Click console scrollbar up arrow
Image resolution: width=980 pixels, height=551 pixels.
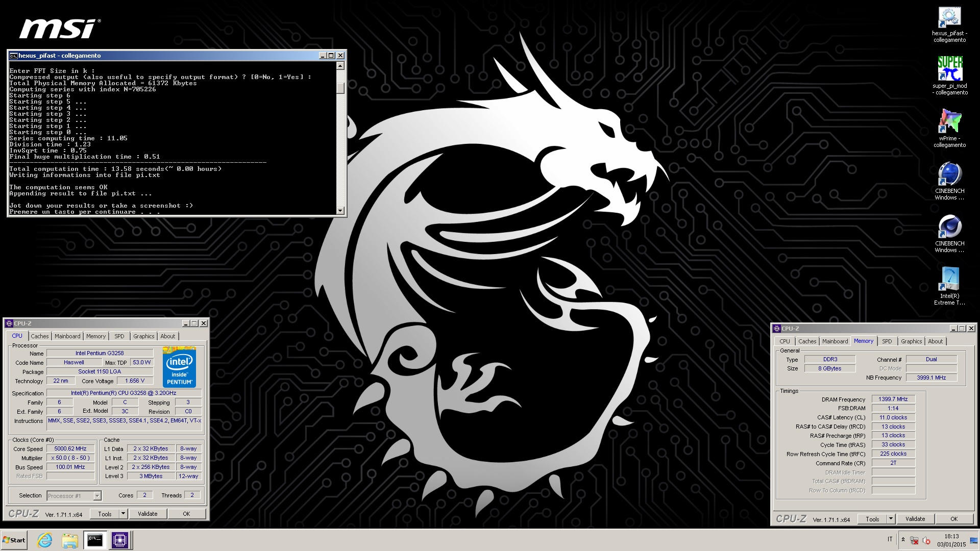340,66
